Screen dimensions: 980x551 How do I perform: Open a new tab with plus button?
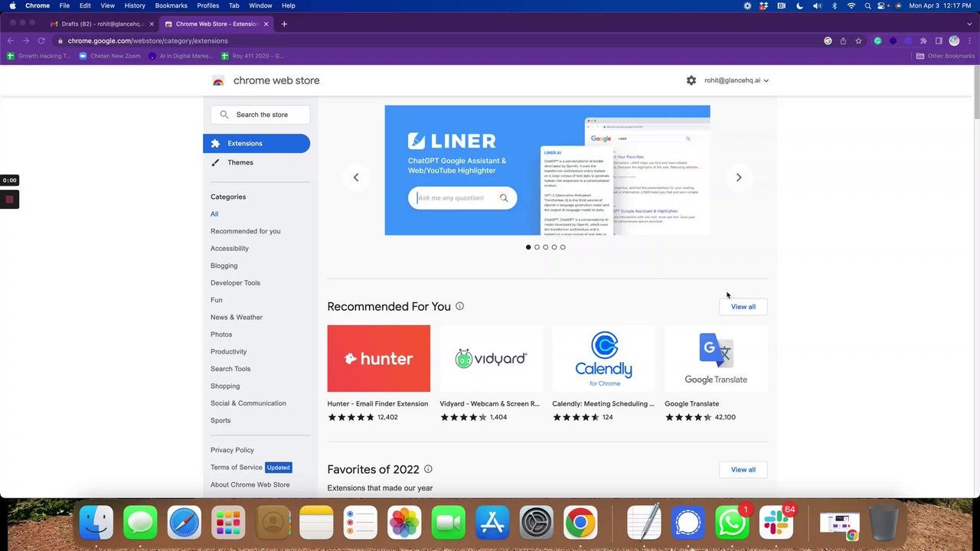(284, 24)
